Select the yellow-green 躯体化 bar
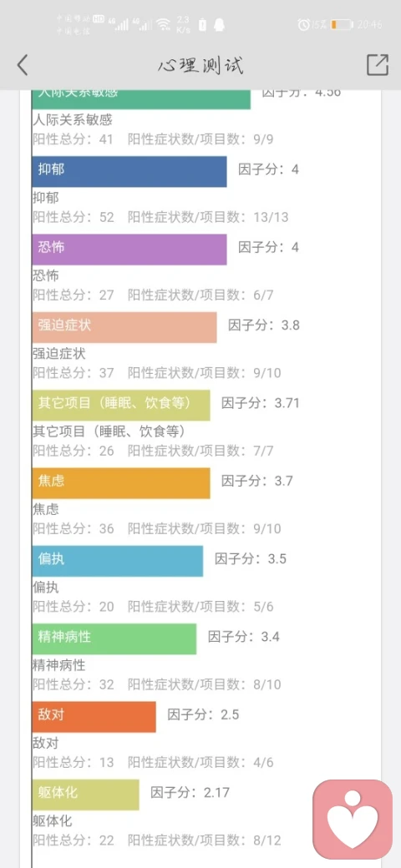 pos(86,795)
